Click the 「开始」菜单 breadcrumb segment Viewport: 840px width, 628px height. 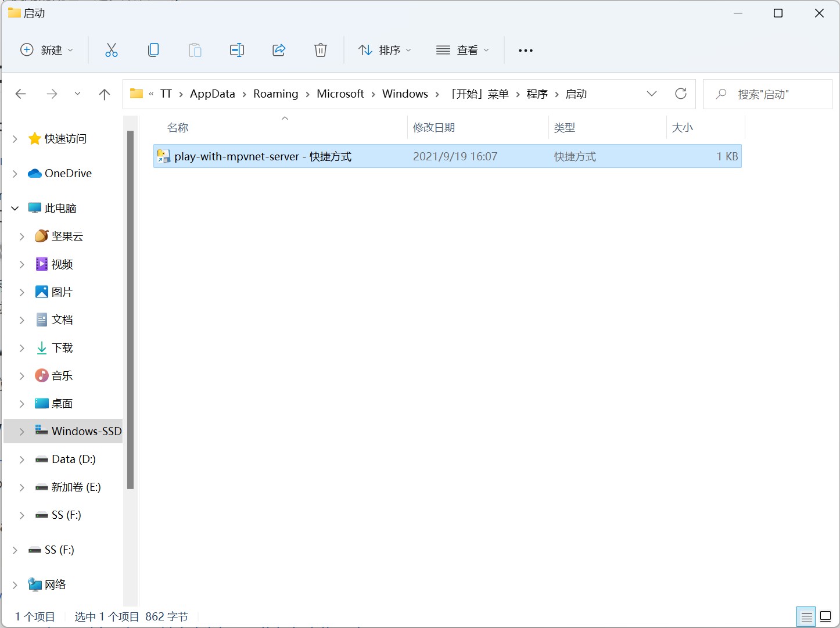click(x=479, y=94)
